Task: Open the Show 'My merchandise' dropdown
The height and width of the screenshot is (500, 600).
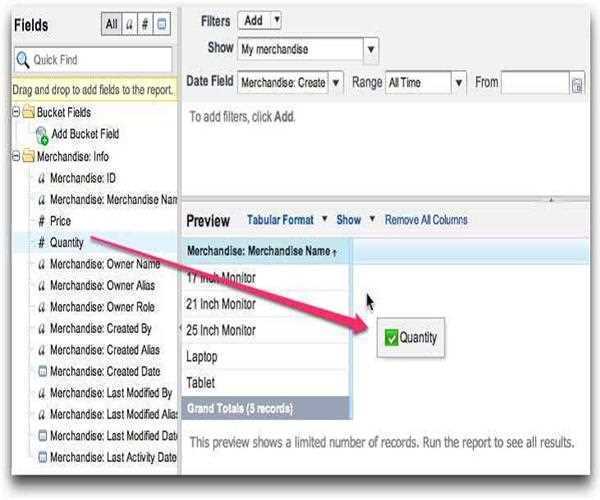Action: pyautogui.click(x=371, y=48)
